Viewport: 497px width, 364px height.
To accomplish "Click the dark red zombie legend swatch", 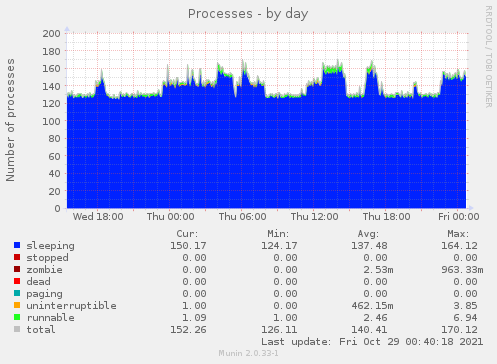I will [x=17, y=269].
